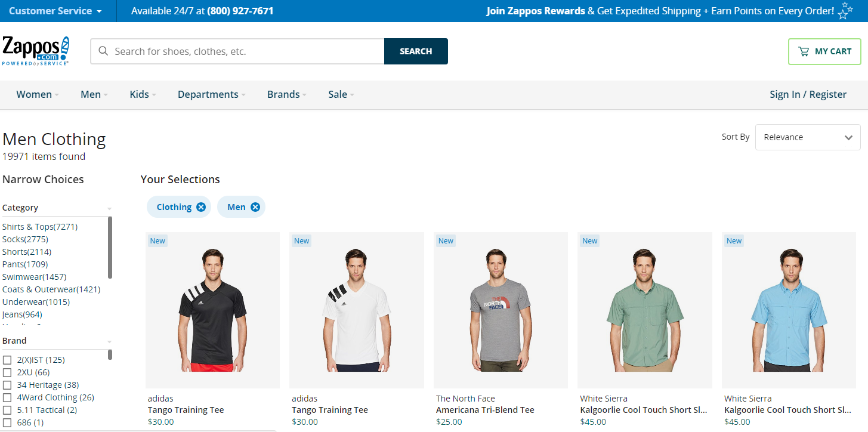Select the Shirts & Tops category
Screen dimensions: 868x432
click(39, 226)
